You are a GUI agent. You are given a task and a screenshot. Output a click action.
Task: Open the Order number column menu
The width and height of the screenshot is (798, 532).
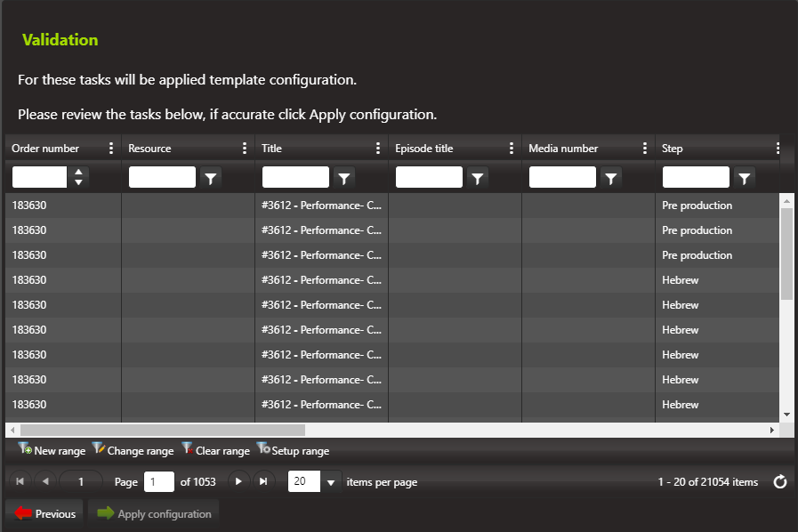[111, 149]
